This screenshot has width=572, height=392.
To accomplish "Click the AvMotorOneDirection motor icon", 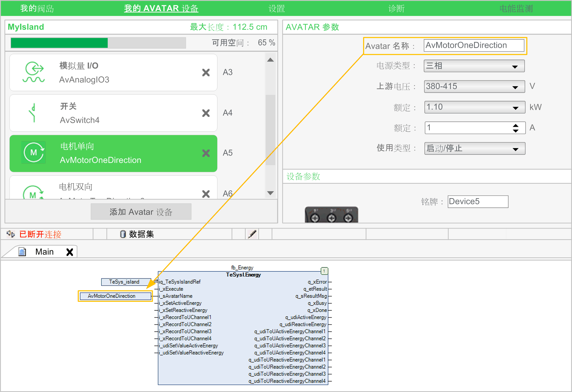I will (33, 153).
